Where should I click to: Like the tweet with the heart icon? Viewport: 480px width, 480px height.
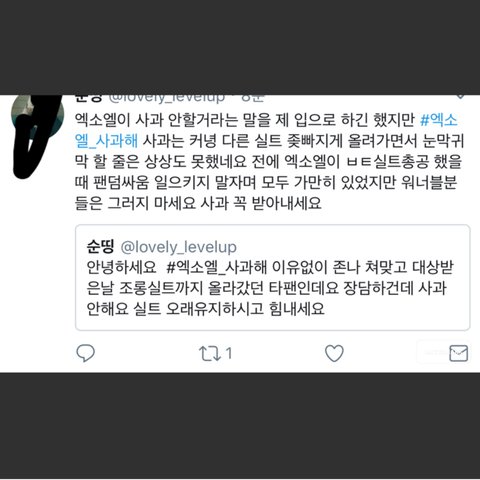pos(334,353)
